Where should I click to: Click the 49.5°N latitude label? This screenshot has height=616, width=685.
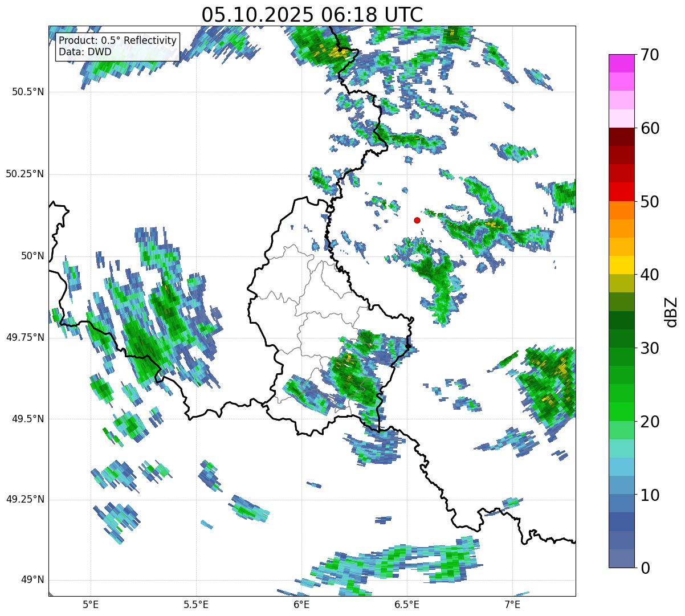(28, 419)
